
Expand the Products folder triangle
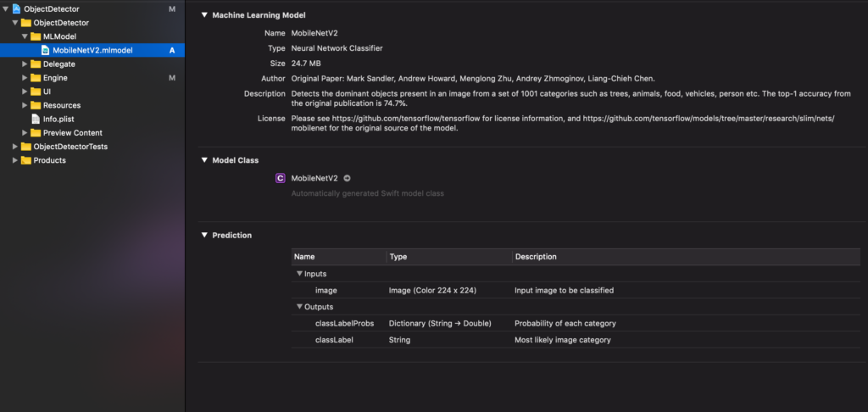click(15, 160)
